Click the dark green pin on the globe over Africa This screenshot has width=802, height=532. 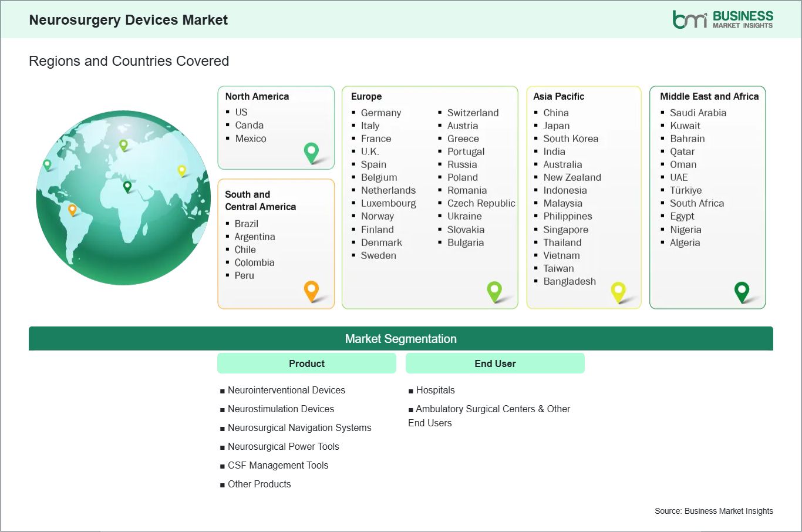click(x=127, y=187)
